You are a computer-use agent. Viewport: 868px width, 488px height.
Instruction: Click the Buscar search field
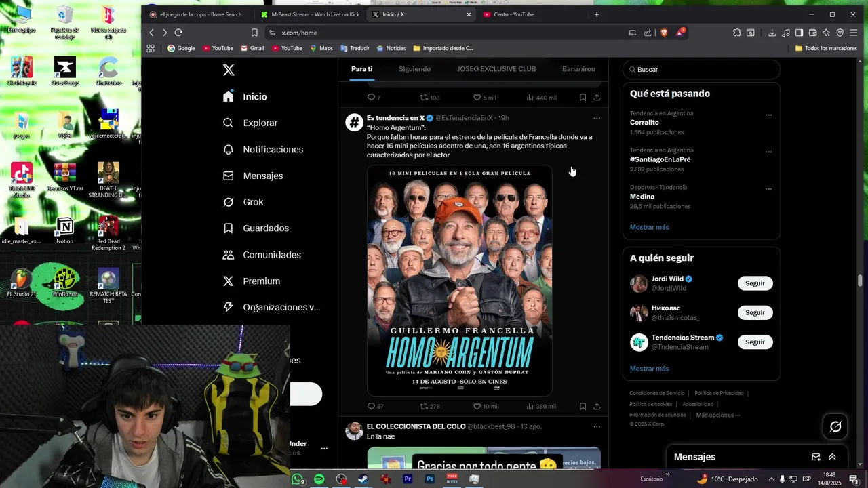pos(701,70)
